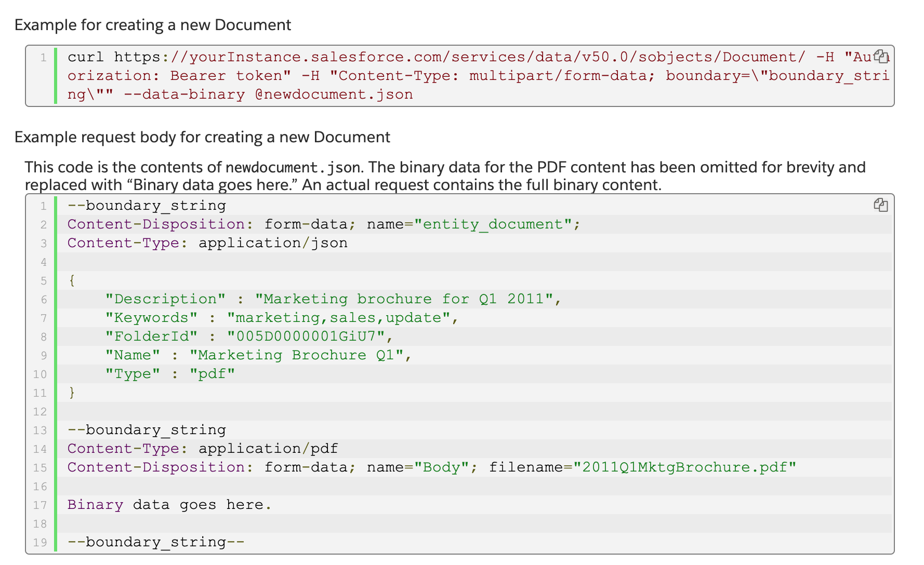Click the "FolderId" key on line 8
Viewport: 924px width, 565px height.
151,337
